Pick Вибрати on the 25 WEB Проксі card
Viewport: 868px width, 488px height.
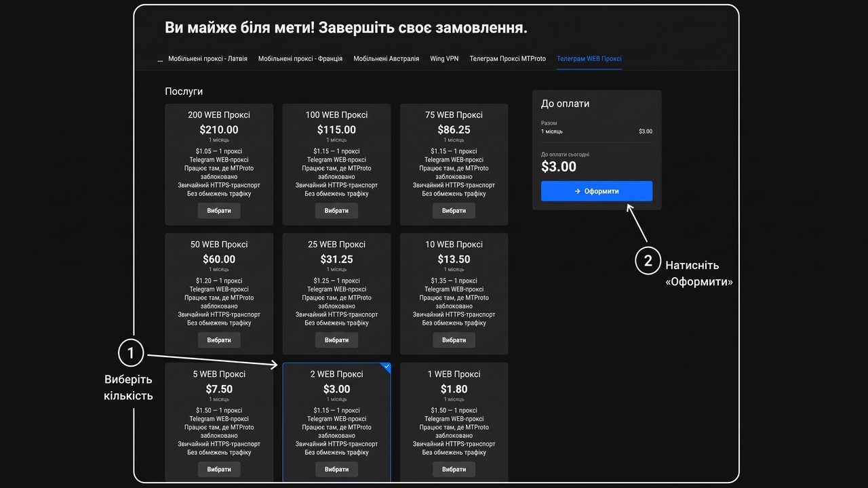pos(336,340)
